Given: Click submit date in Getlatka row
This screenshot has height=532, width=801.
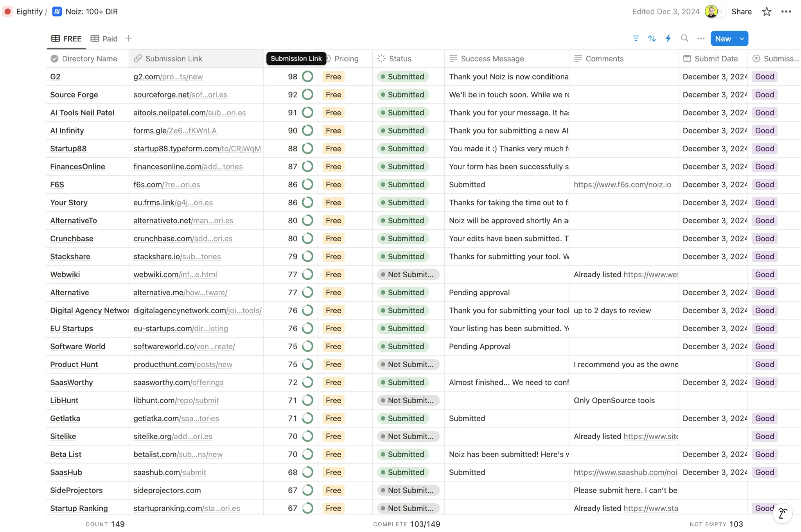Looking at the screenshot, I should 715,419.
